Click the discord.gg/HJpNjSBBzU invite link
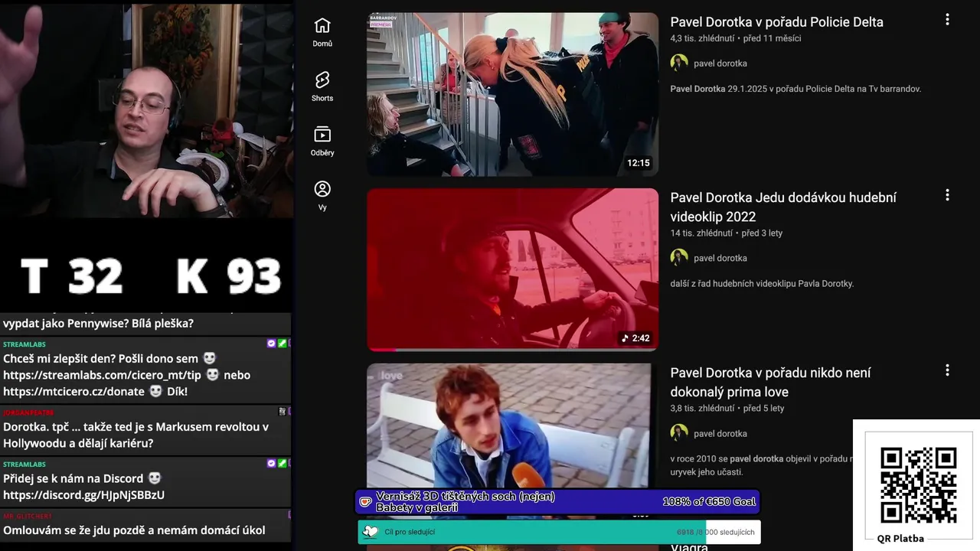 [83, 495]
